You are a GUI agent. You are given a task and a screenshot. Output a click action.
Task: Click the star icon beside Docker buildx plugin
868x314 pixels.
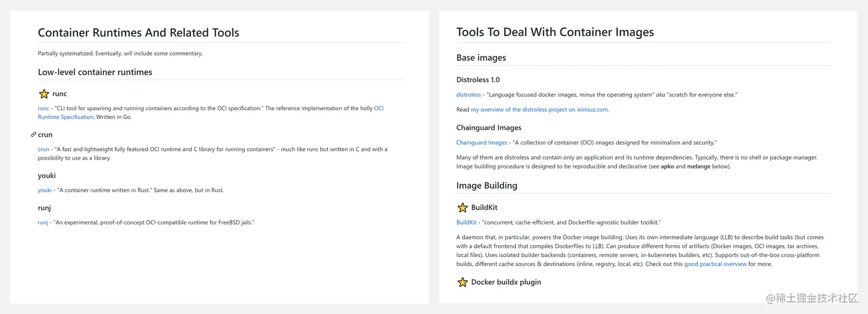462,282
